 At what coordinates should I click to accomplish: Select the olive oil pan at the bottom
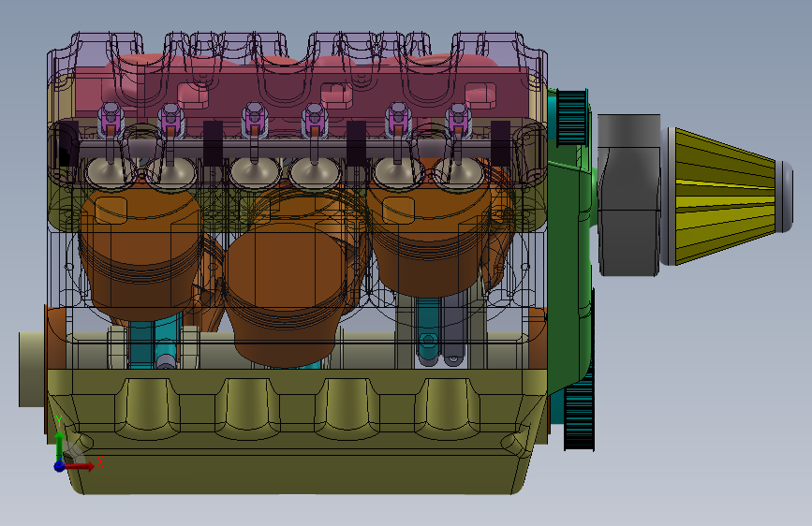pyautogui.click(x=297, y=431)
